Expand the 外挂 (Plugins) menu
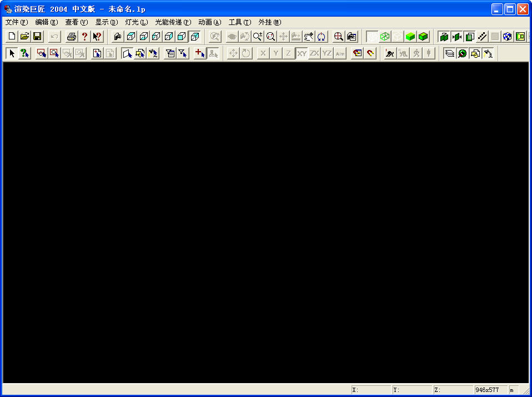 point(269,22)
